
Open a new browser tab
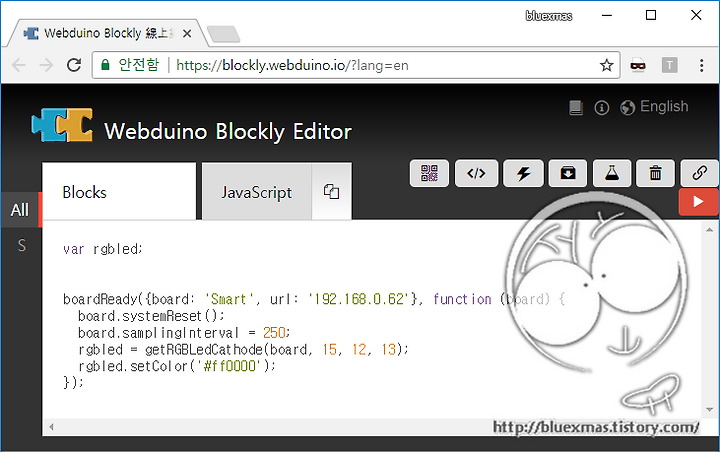point(223,34)
